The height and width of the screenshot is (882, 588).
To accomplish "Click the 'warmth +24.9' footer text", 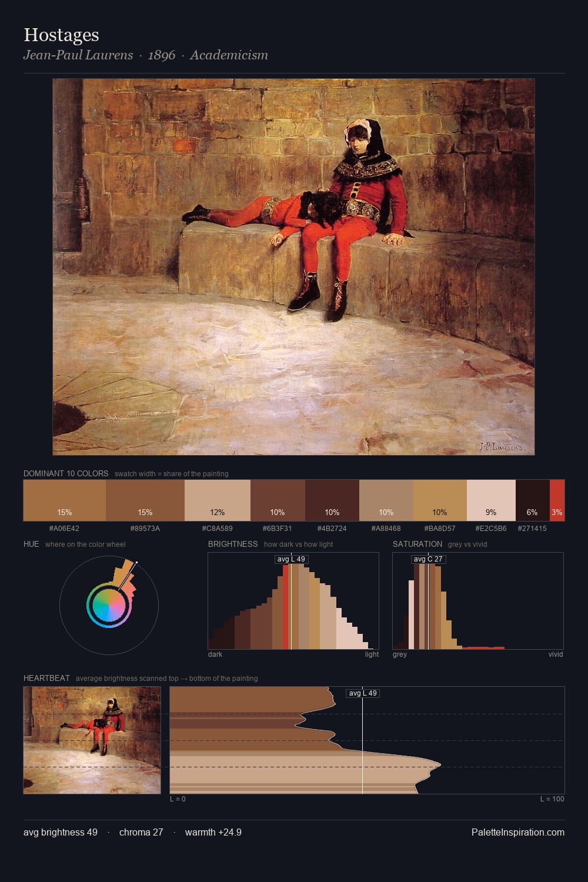I will click(x=213, y=832).
